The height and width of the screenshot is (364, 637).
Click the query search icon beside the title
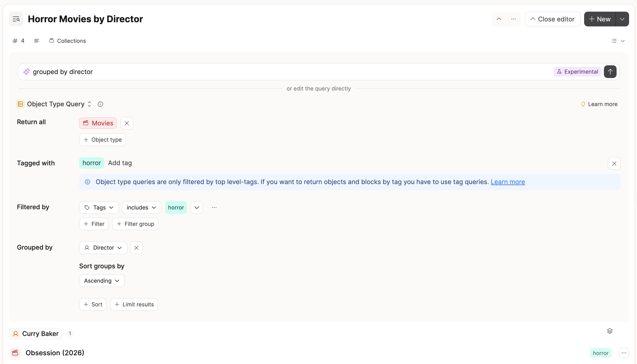tap(16, 19)
